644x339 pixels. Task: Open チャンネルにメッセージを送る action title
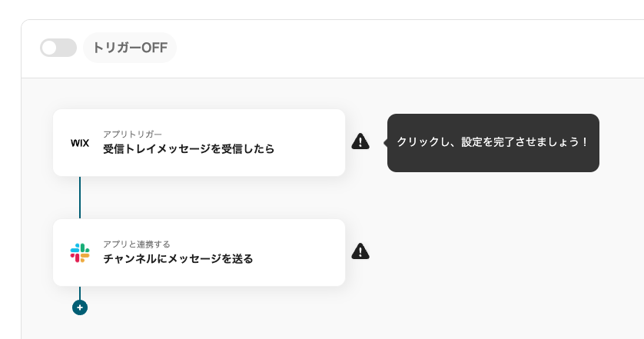pyautogui.click(x=178, y=259)
